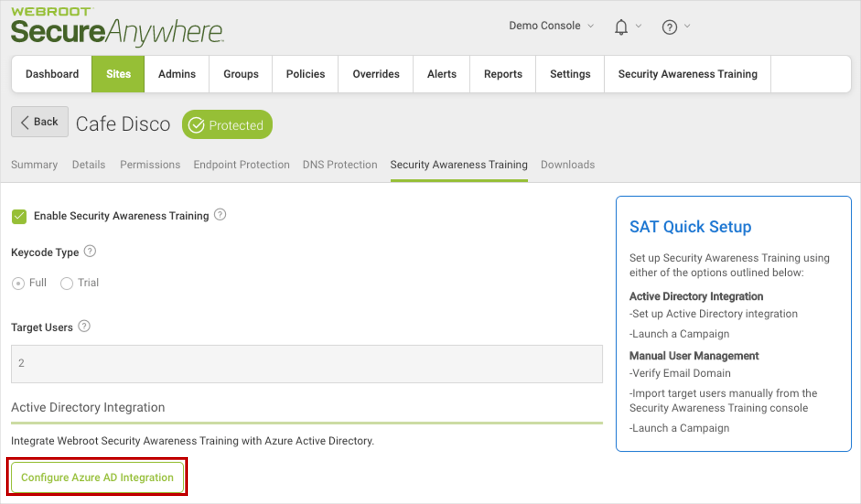Click the Admins navigation link
The width and height of the screenshot is (861, 504).
[177, 74]
